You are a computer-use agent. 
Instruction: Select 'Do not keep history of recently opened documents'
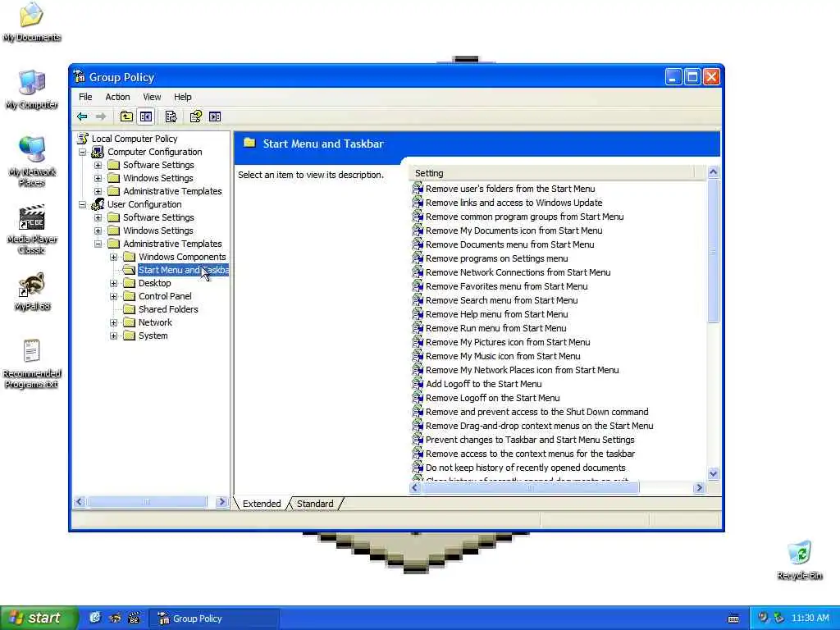coord(526,467)
